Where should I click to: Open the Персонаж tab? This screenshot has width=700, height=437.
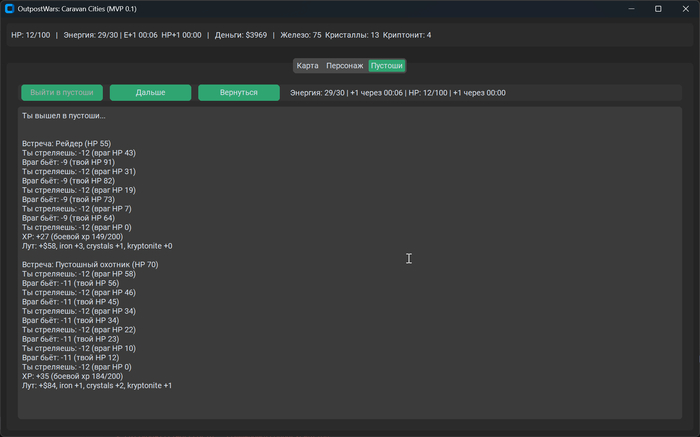344,66
